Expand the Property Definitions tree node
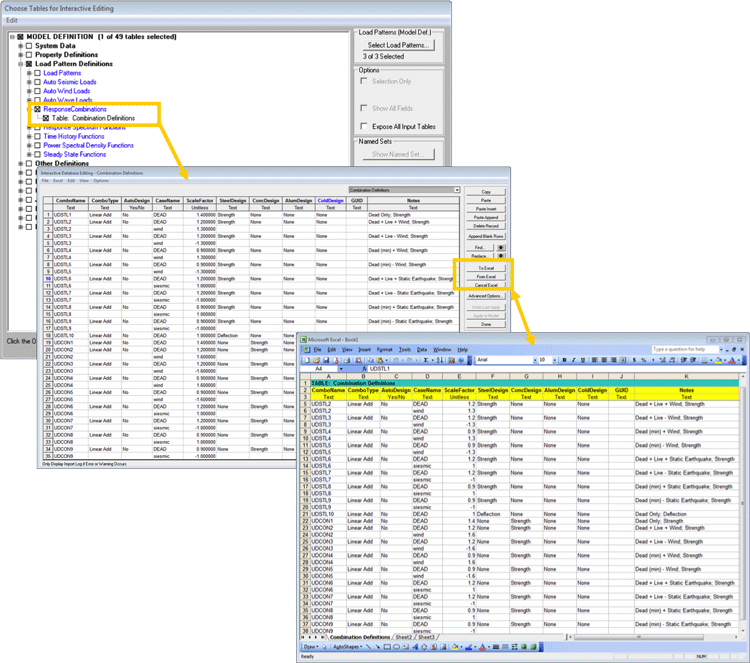This screenshot has height=663, width=750. point(21,55)
